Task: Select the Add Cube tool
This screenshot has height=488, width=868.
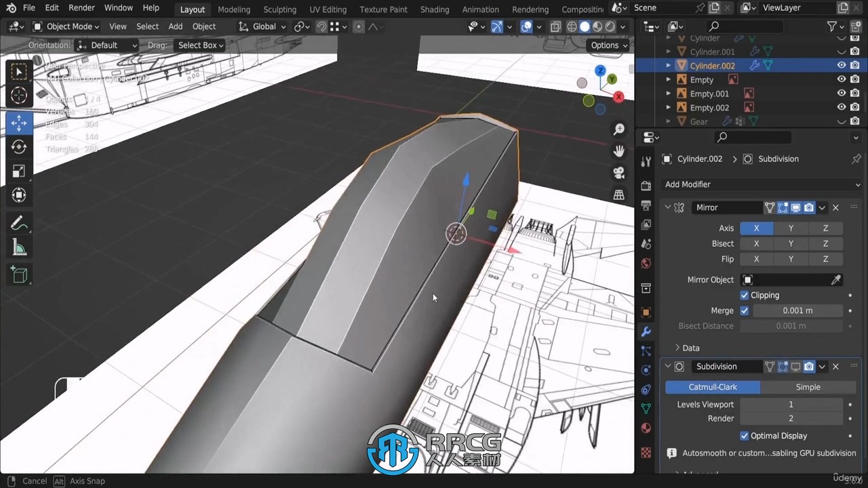Action: pyautogui.click(x=19, y=274)
